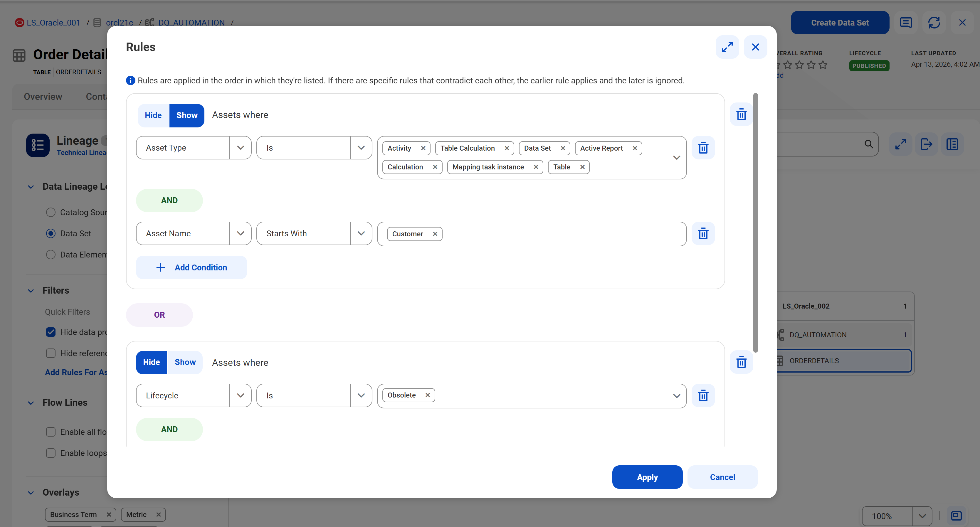This screenshot has height=527, width=980.
Task: Select Show in the second rule group
Action: [x=185, y=362]
